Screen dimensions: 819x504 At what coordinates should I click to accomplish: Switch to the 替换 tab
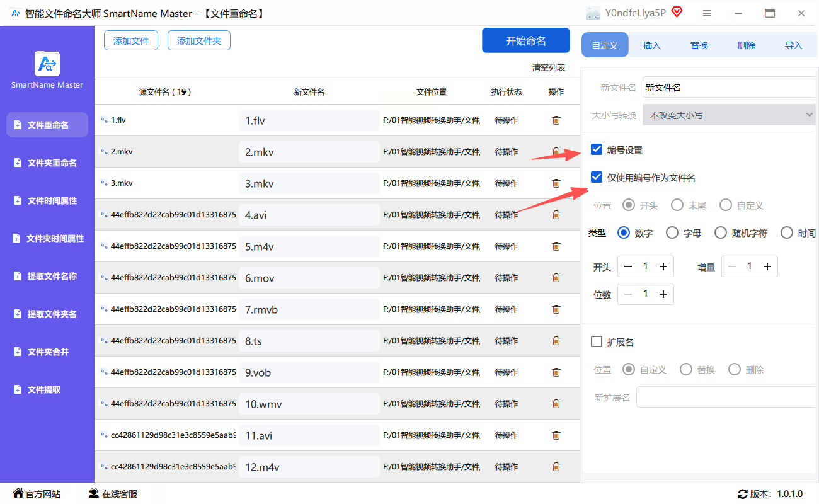coord(699,45)
